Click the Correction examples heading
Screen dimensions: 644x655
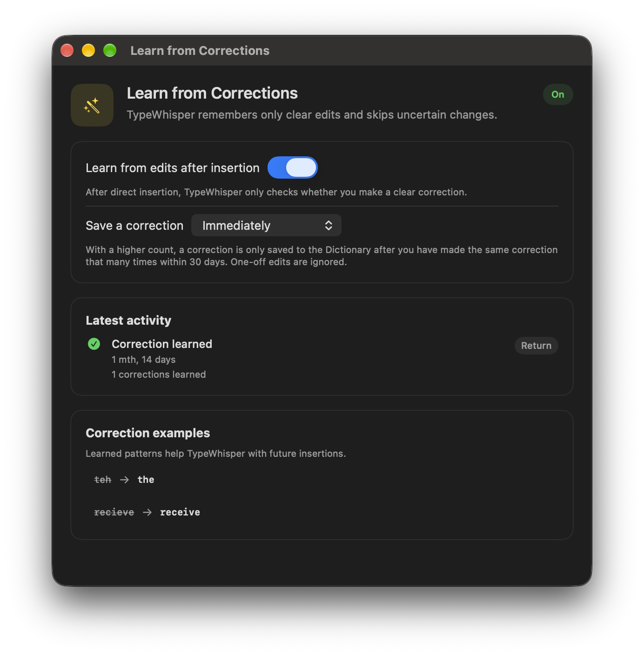[148, 433]
